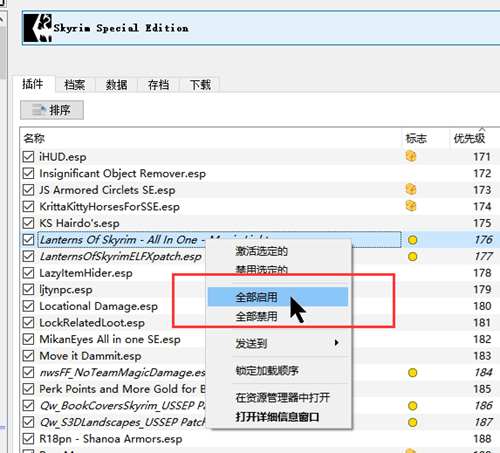Click the Skyrim Special Edition logo icon
Screen dimensions: 500x453
coord(38,28)
